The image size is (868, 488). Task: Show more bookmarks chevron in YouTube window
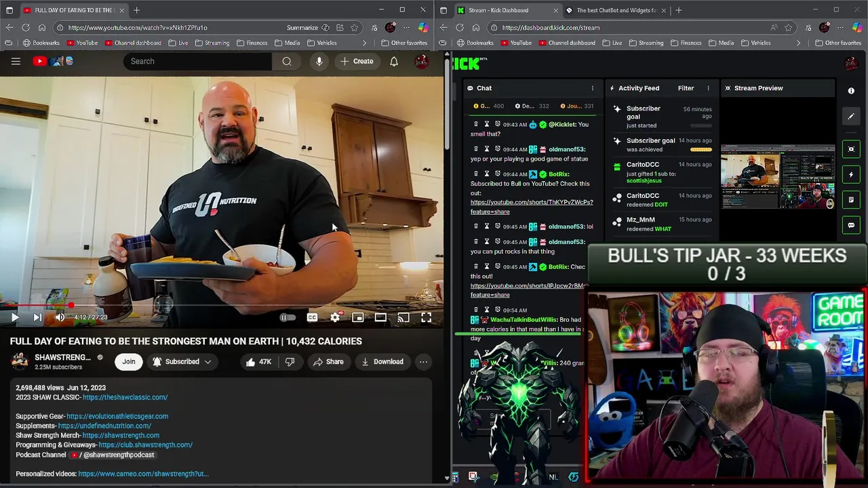364,43
